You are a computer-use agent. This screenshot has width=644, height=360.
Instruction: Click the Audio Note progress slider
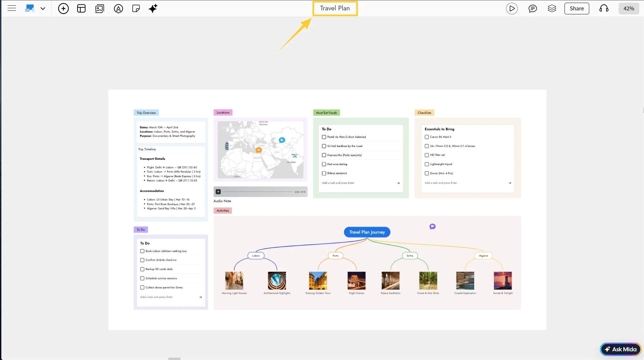pos(257,192)
